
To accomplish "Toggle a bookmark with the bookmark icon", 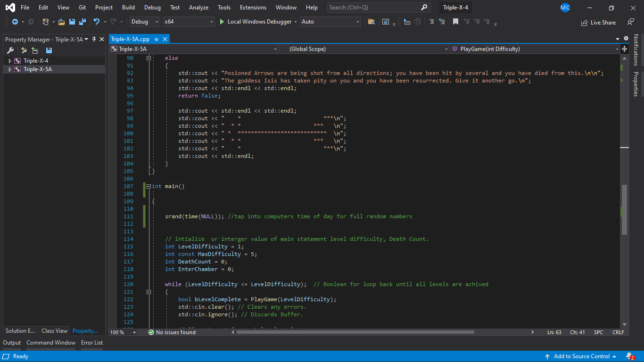I will [455, 22].
